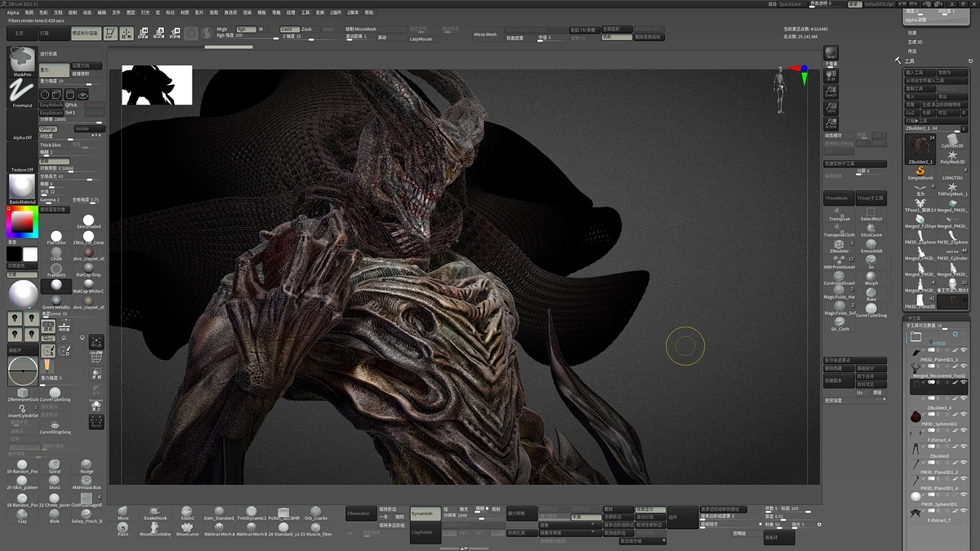Select the MaskPen brush thumbnail
Screen dimensions: 980x551
(x=22, y=62)
